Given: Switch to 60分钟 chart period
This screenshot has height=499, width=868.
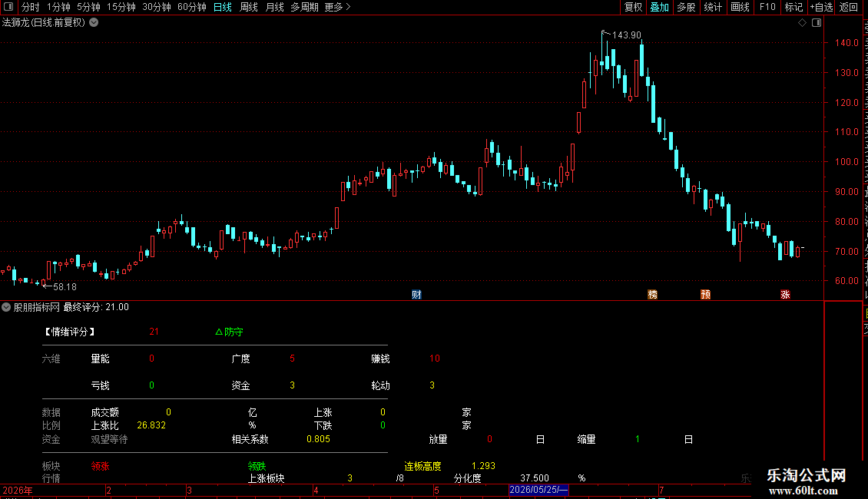Looking at the screenshot, I should click(191, 7).
